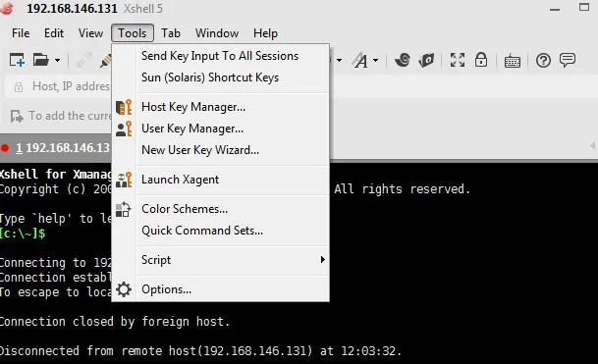Open the View menu

pyautogui.click(x=90, y=33)
